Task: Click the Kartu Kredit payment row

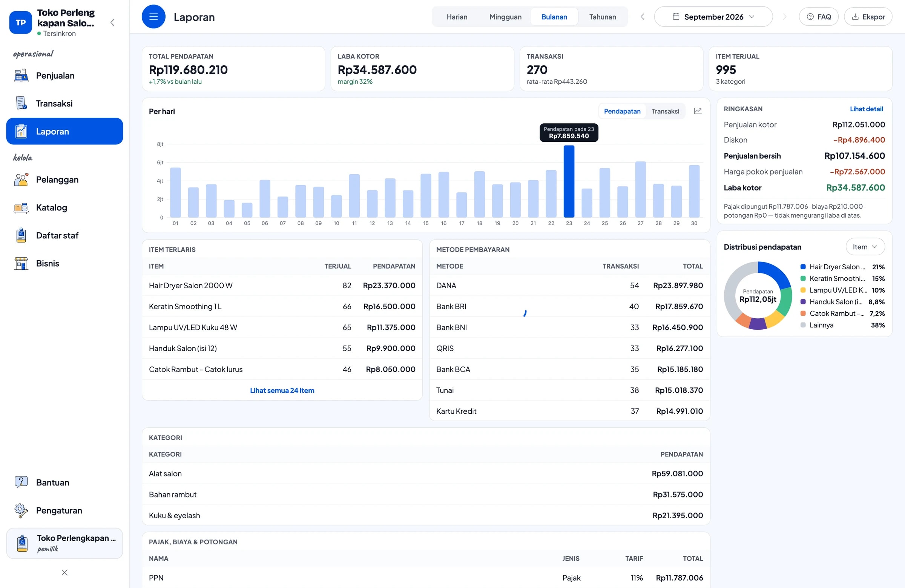Action: [x=570, y=411]
